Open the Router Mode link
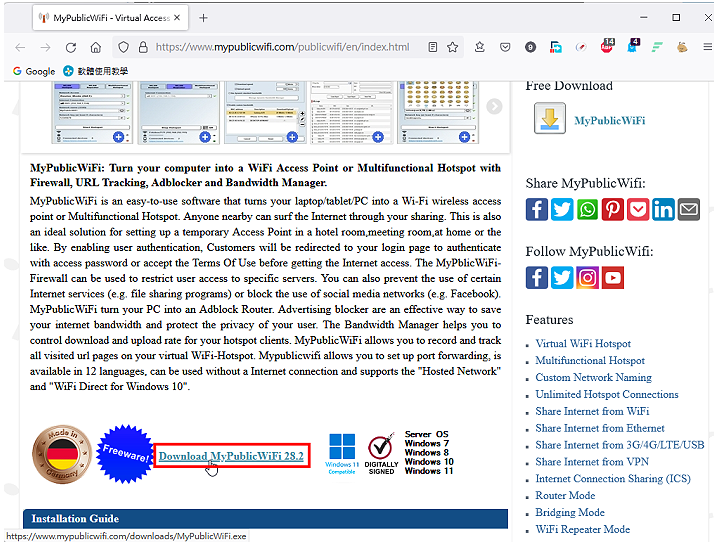The image size is (714, 548). click(565, 495)
